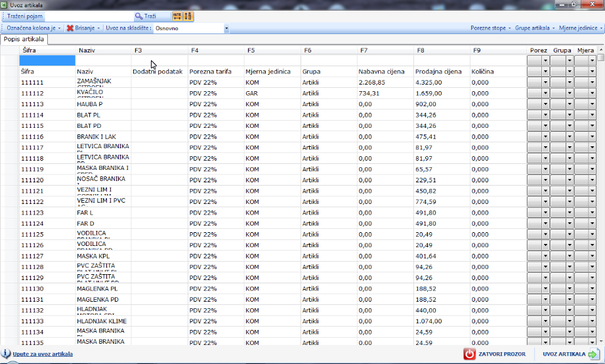Open Brisanje delete menu
This screenshot has width=605, height=364.
(x=83, y=28)
